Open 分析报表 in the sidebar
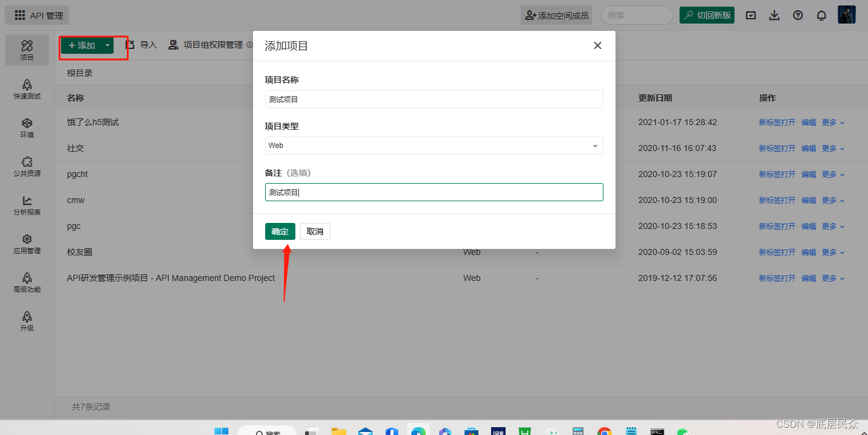Viewport: 868px width, 435px height. [x=27, y=206]
